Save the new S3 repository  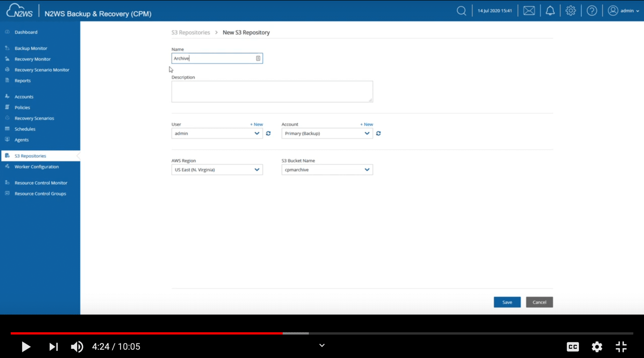coord(507,302)
